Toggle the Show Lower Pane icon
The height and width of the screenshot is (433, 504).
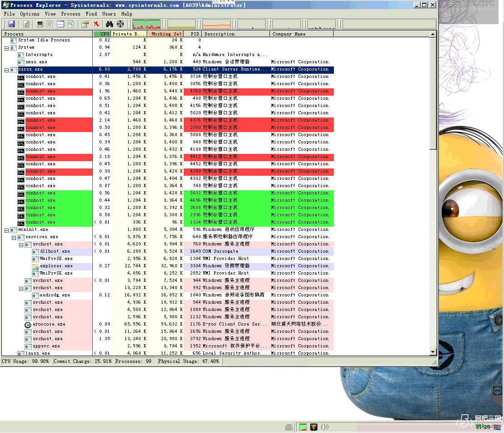click(x=60, y=24)
